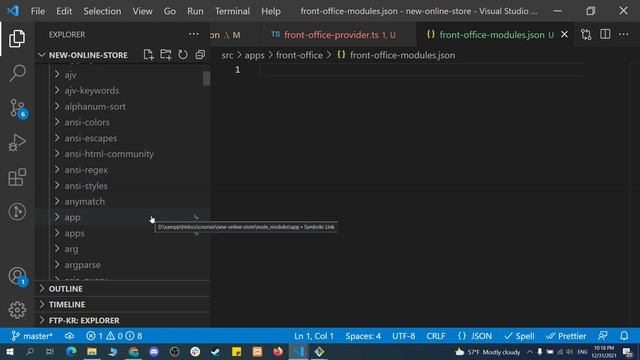
Task: Expand the ajv folder
Action: (x=122, y=75)
